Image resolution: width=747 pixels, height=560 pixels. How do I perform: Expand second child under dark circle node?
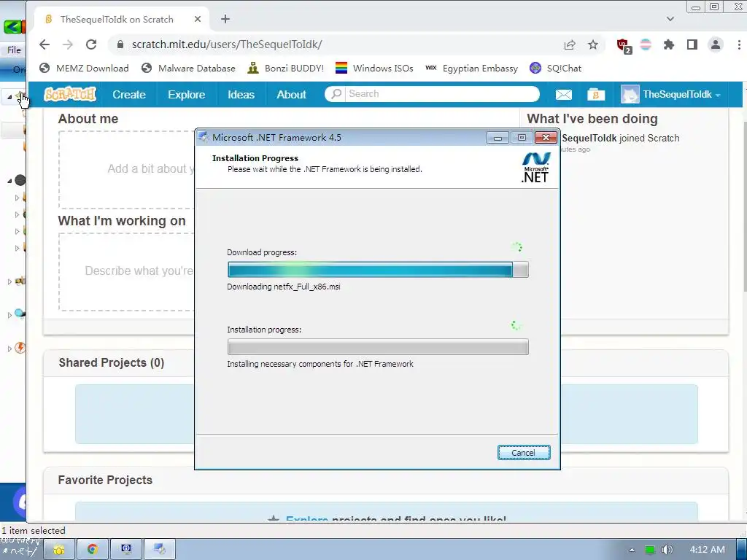(x=18, y=214)
